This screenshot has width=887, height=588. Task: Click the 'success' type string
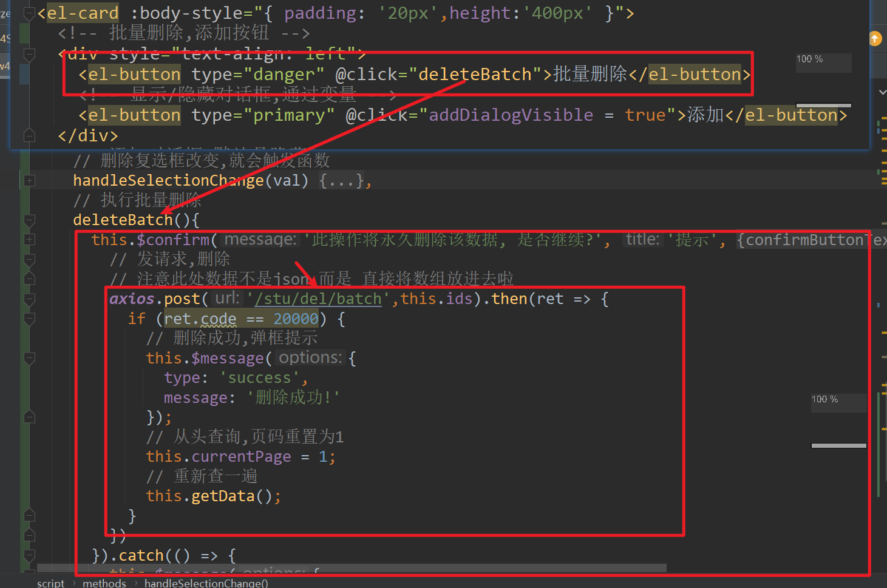259,377
